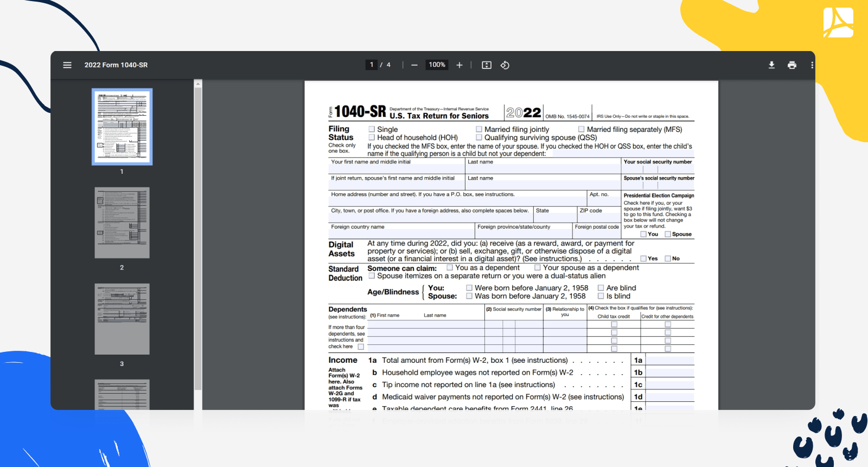Screen dimensions: 868x467
Task: Click the thumbnail panel scroll-up arrow
Action: [198, 84]
